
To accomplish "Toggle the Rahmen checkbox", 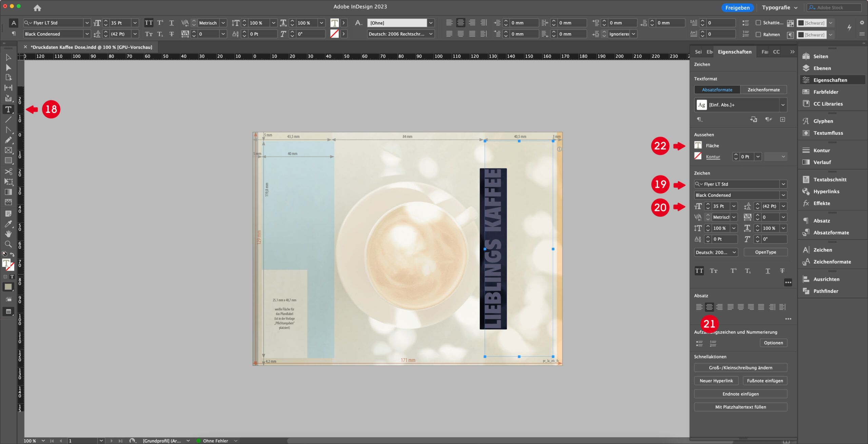I will [758, 35].
